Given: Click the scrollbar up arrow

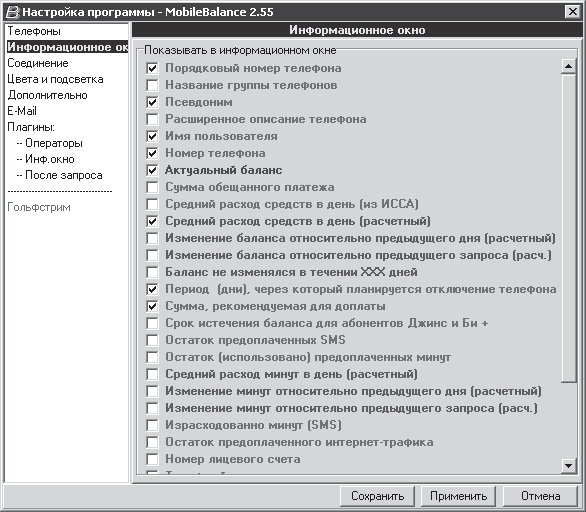Looking at the screenshot, I should (568, 67).
